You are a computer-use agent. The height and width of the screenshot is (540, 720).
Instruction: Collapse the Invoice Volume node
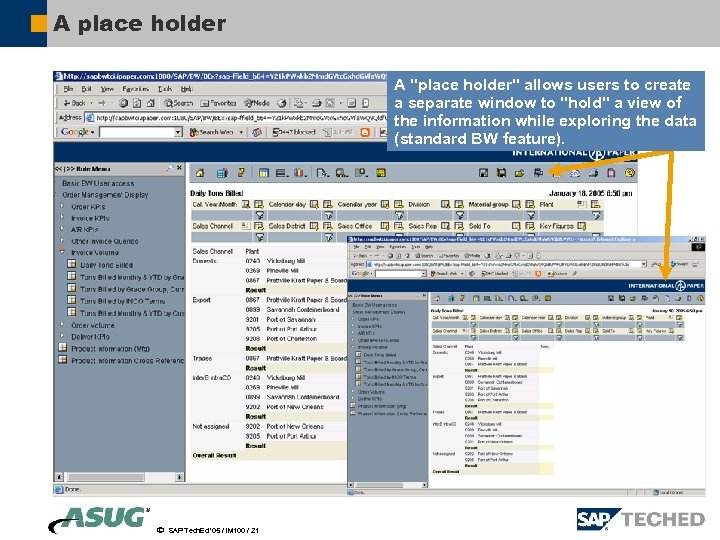(x=62, y=252)
